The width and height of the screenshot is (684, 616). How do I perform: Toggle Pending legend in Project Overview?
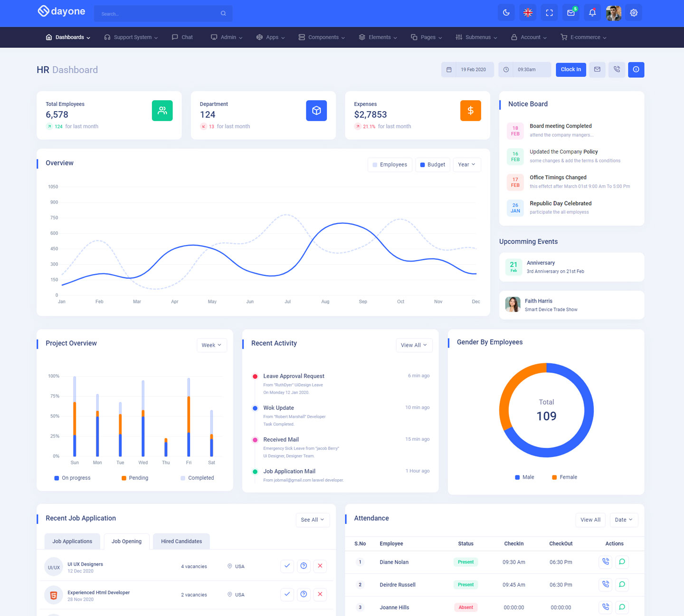point(135,478)
